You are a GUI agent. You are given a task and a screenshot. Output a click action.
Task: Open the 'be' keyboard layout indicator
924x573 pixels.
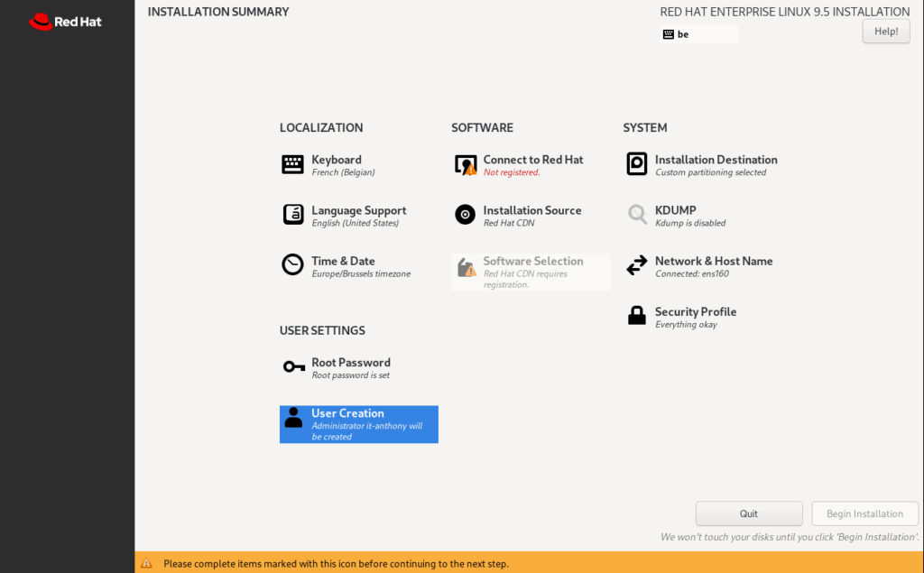click(699, 34)
